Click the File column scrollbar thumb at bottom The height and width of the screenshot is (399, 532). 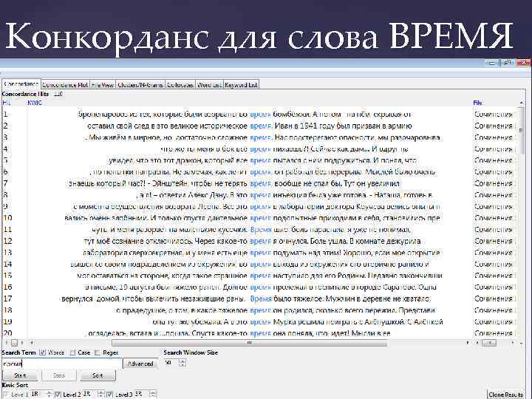point(489,343)
